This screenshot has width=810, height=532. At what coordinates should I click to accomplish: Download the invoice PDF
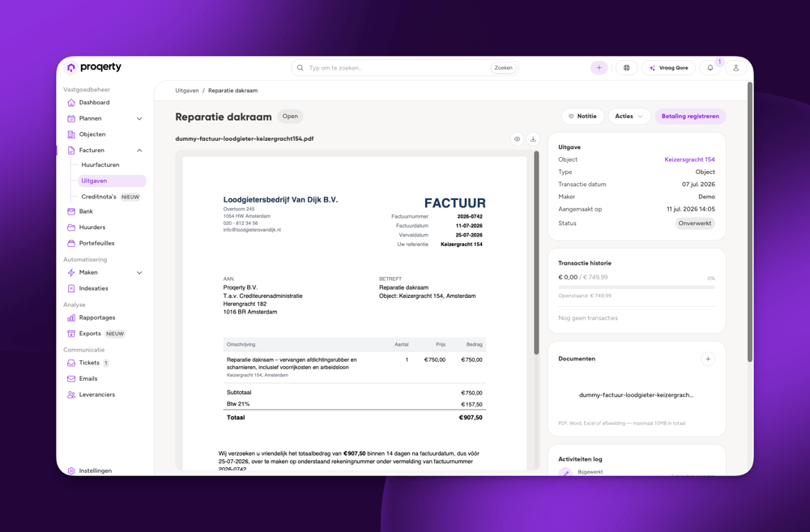coord(533,139)
